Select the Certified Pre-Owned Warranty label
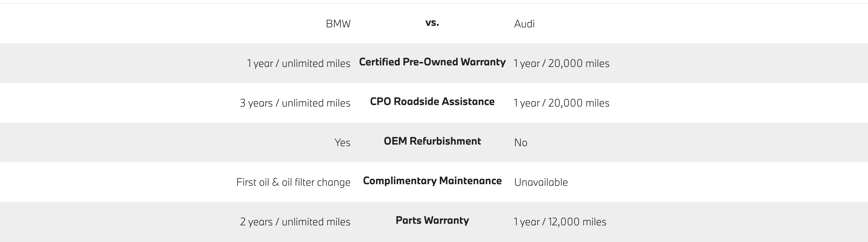 [432, 62]
